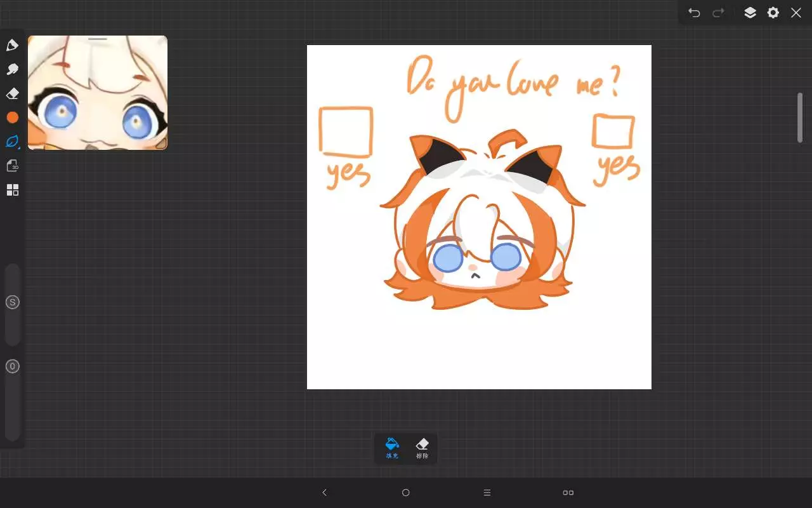The width and height of the screenshot is (812, 508).
Task: Open the layers panel
Action: click(x=750, y=13)
